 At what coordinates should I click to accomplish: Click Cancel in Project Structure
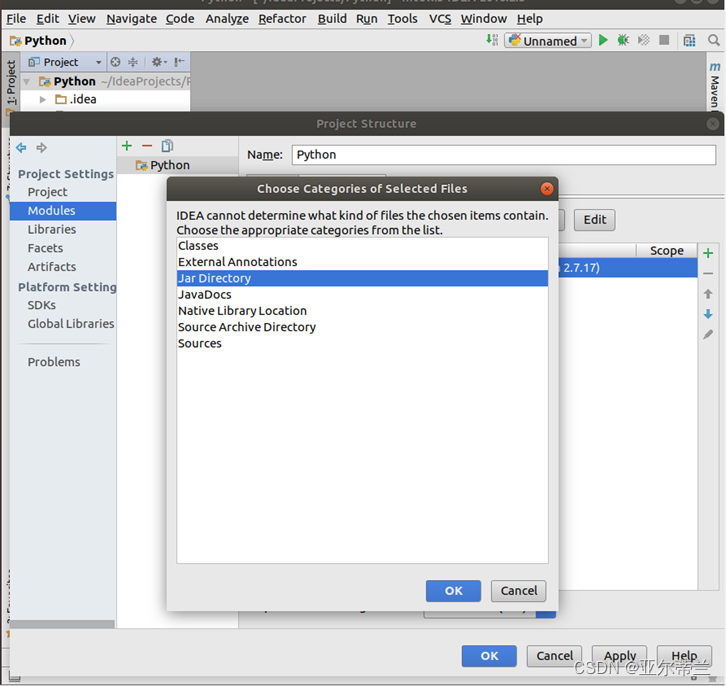554,656
